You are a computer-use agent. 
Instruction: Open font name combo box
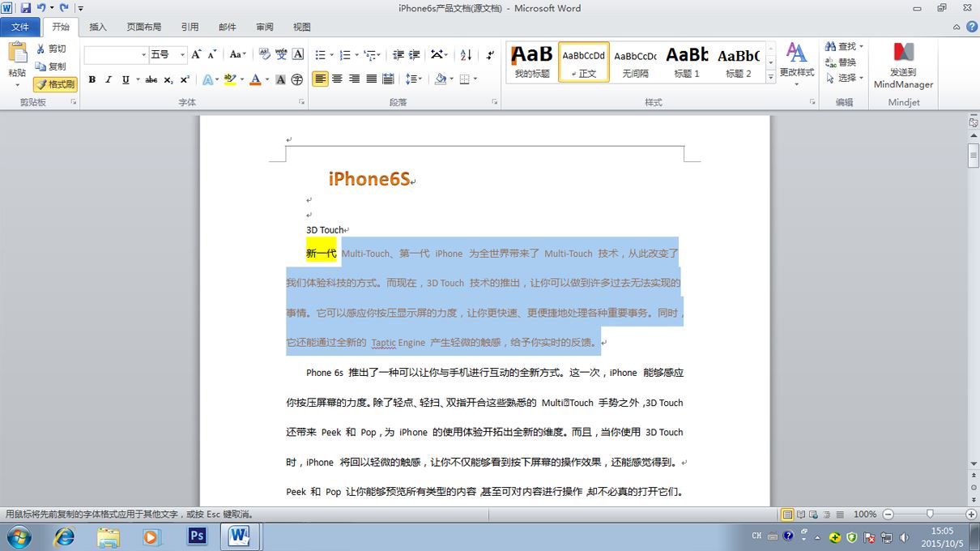coord(116,54)
